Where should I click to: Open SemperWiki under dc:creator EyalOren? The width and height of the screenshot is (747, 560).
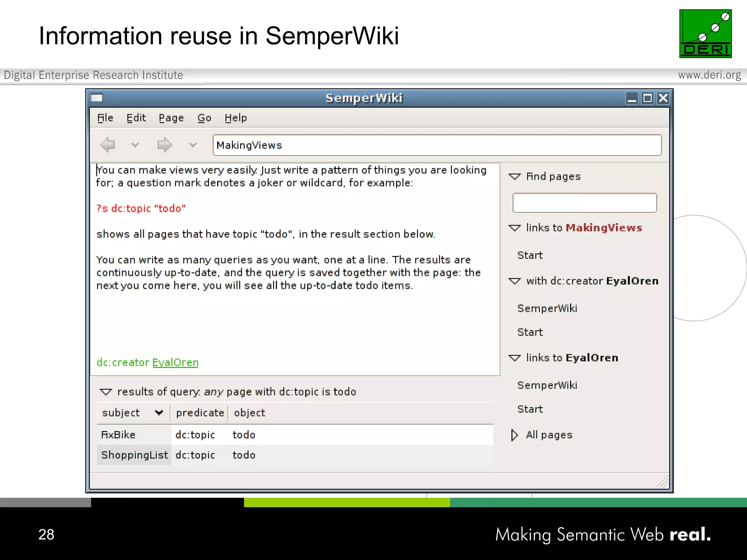[x=547, y=308]
